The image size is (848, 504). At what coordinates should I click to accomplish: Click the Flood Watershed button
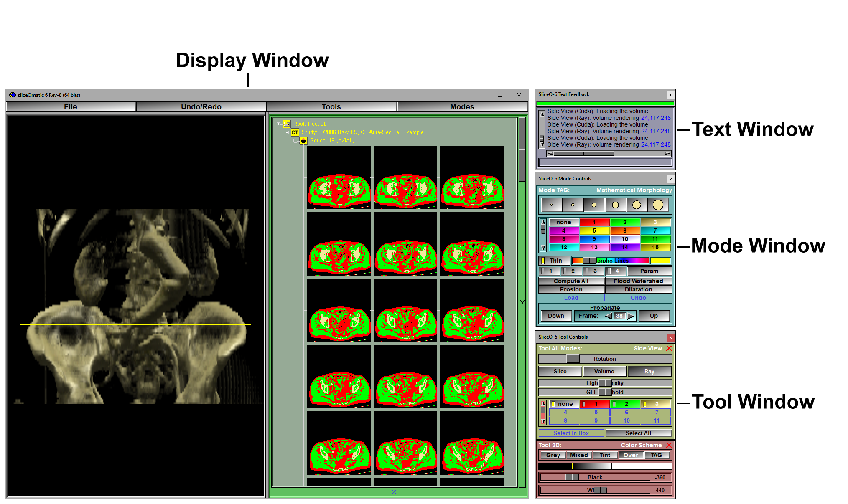tap(638, 281)
